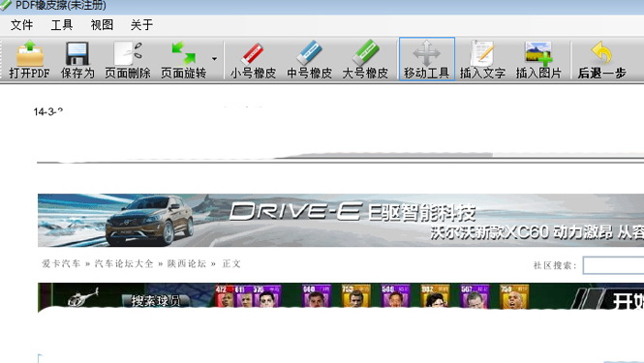Screen dimensions: 644x363
Task: Click the 14-3 date text in document
Action: click(48, 111)
